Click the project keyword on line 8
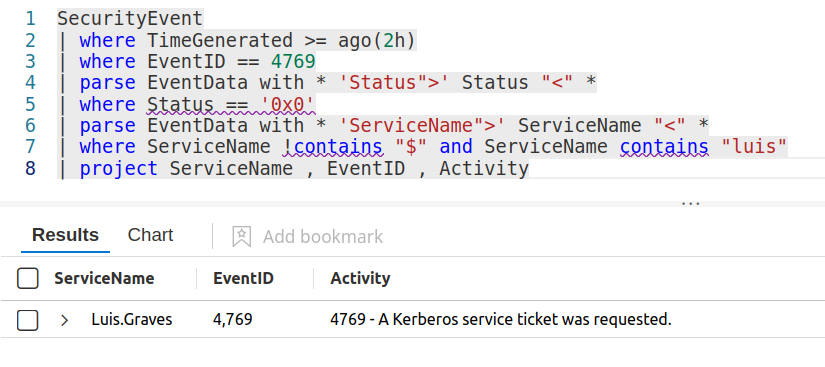The width and height of the screenshot is (825, 367). point(118,169)
